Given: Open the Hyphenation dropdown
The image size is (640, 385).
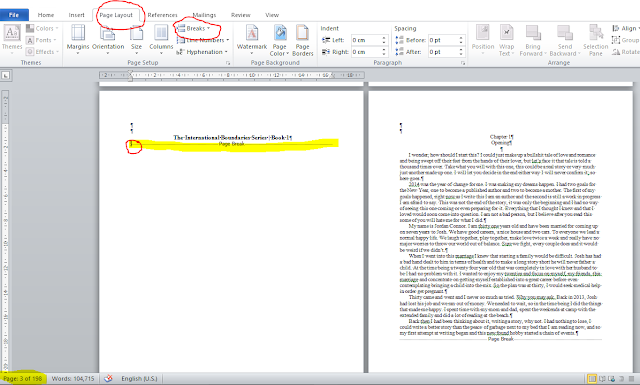Looking at the screenshot, I should pos(202,52).
